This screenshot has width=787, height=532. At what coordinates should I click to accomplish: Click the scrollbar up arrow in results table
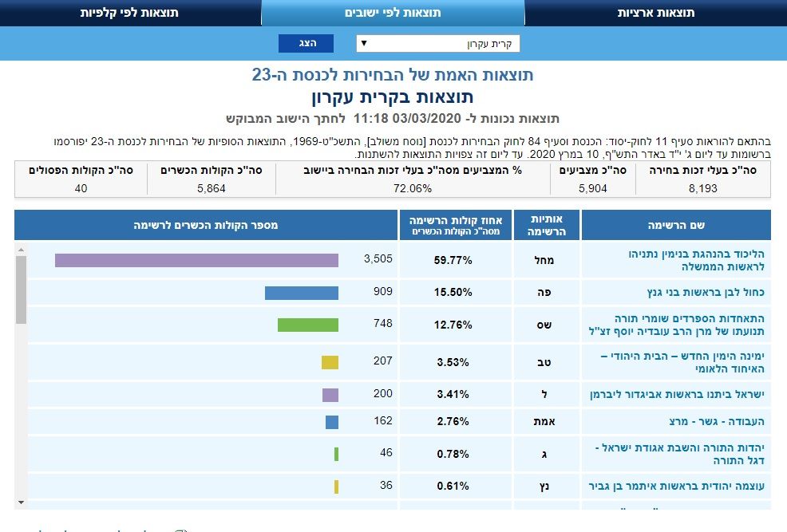pyautogui.click(x=21, y=250)
